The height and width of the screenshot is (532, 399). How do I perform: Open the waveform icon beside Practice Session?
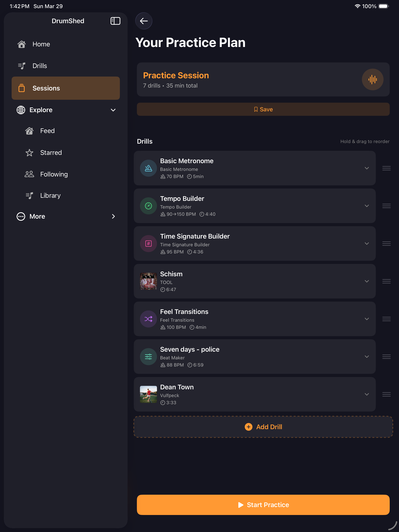coord(373,79)
